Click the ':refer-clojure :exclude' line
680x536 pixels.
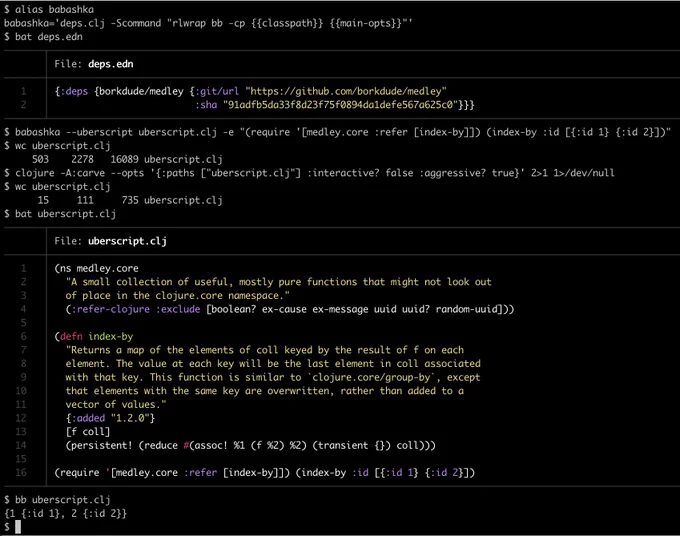290,309
